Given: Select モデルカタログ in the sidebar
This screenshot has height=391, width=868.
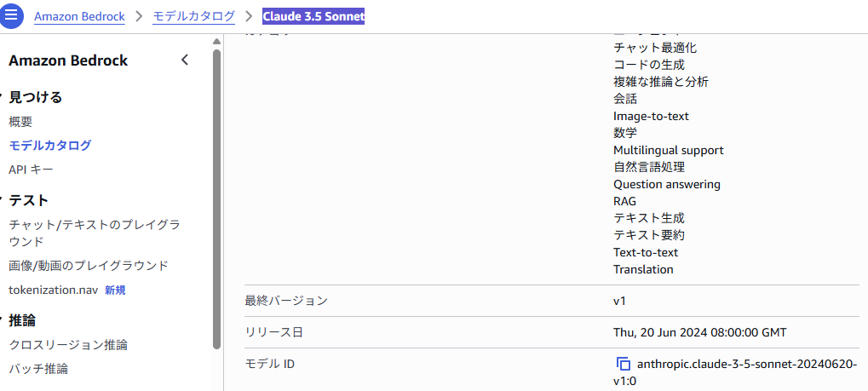Looking at the screenshot, I should (x=49, y=146).
